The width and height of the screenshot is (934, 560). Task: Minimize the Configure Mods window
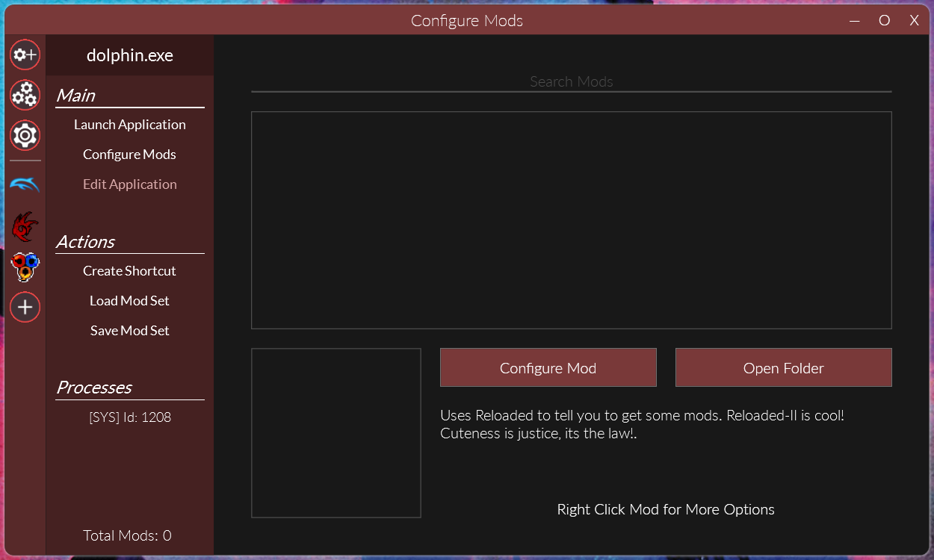[x=855, y=20]
